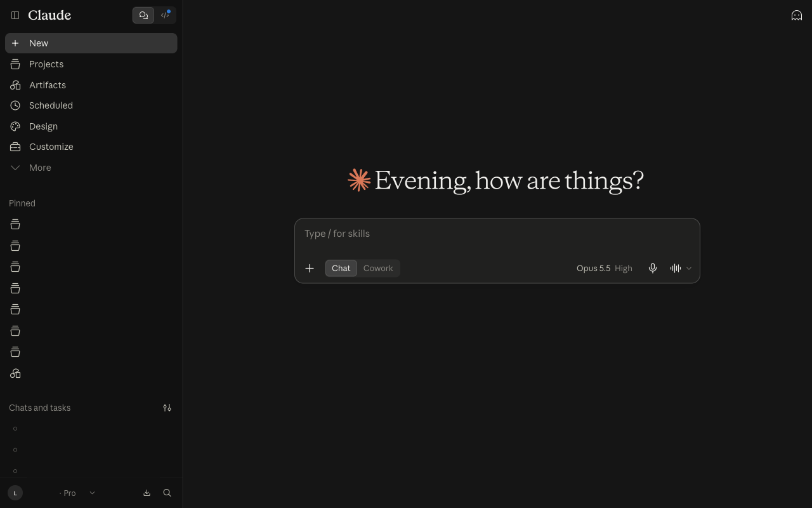Switch to the code mode icon at top
The height and width of the screenshot is (508, 812).
click(x=165, y=15)
